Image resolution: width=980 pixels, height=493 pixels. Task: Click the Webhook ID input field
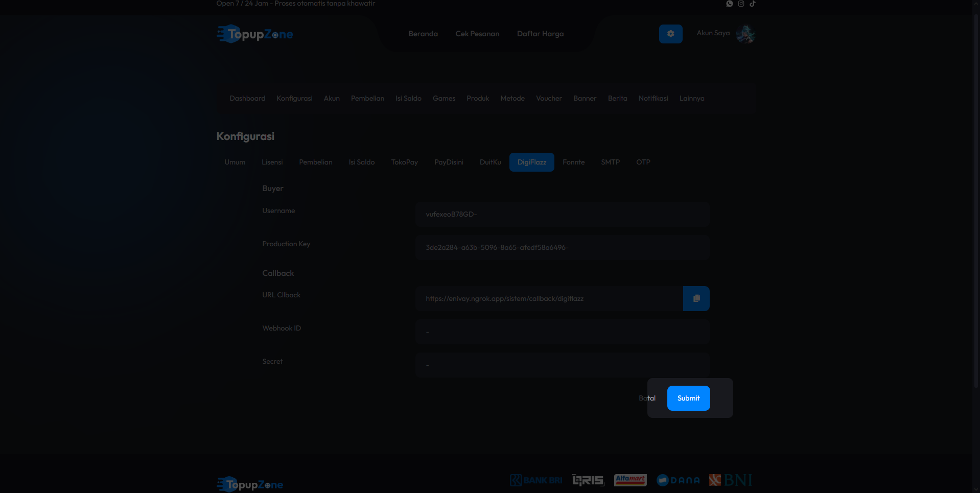(x=562, y=332)
